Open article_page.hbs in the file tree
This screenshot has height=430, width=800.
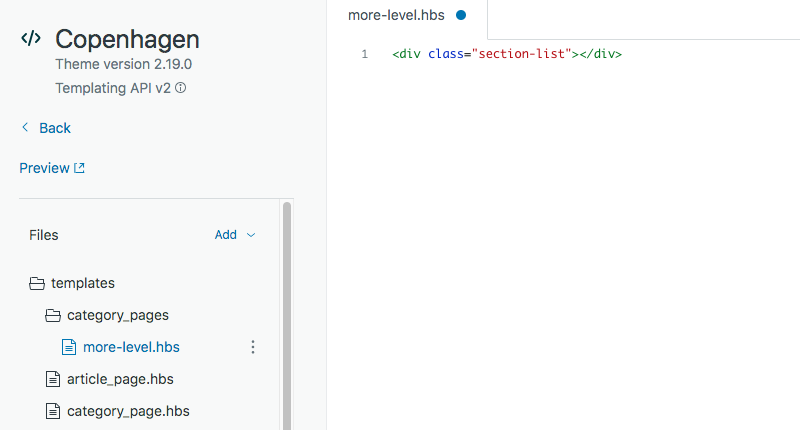click(120, 379)
